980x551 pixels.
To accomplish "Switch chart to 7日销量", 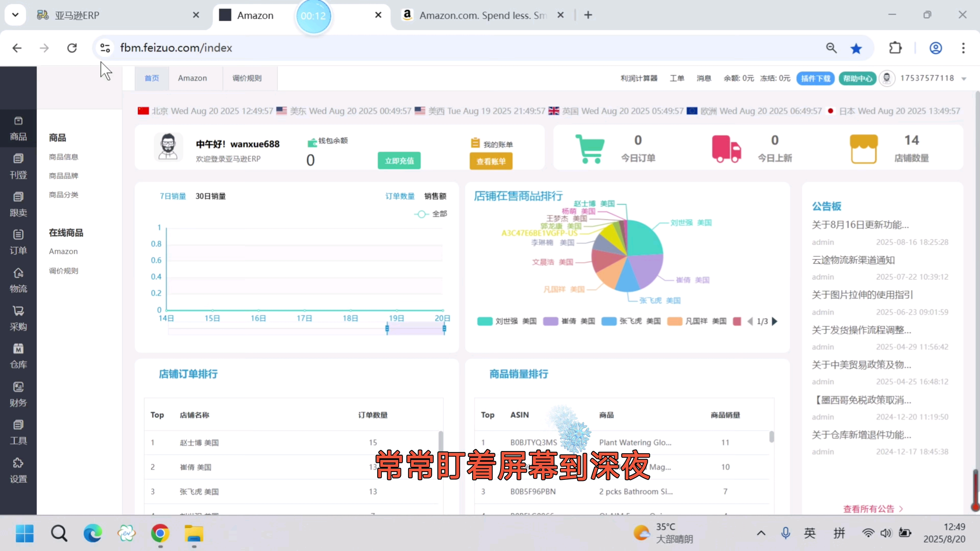I will click(x=173, y=196).
